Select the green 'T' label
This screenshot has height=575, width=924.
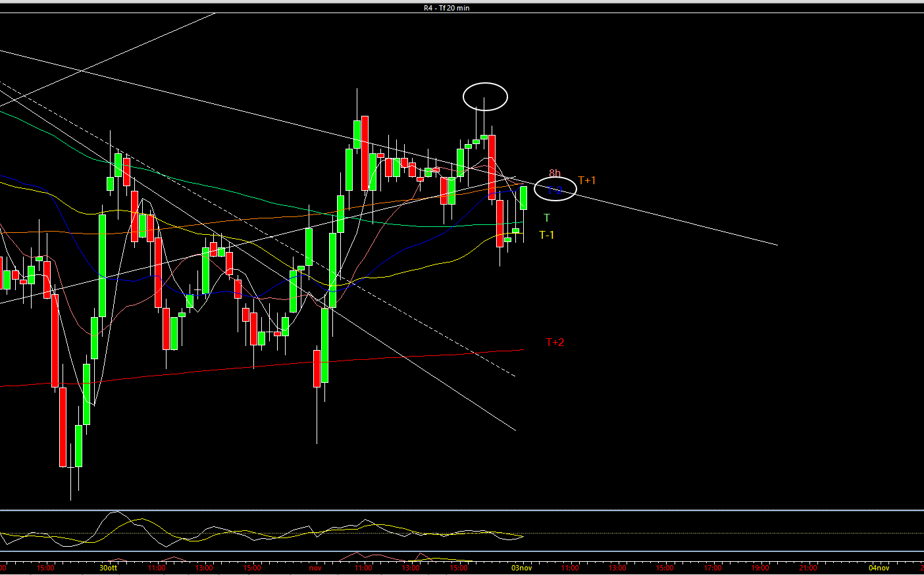(x=547, y=218)
